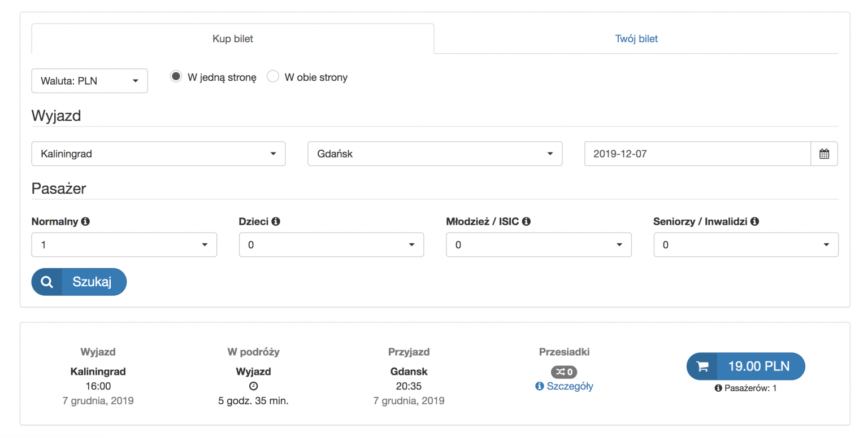
Task: Click the transfers badge showing 0
Action: pyautogui.click(x=563, y=372)
